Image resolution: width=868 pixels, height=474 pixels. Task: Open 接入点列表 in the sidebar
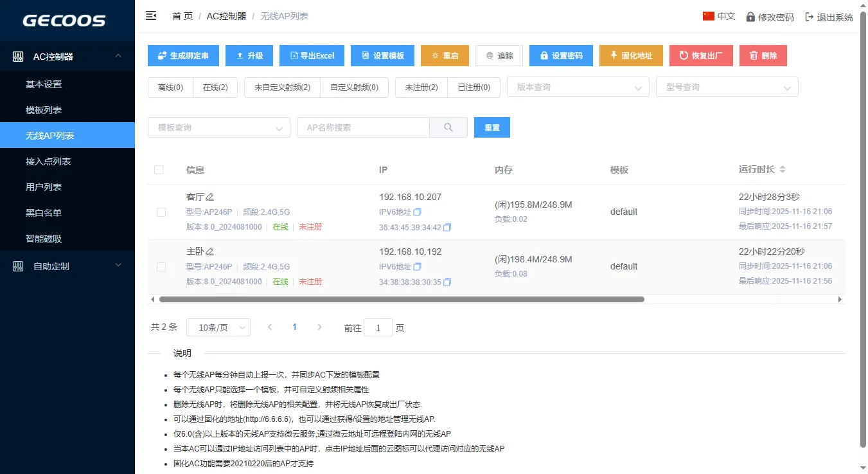tap(48, 161)
